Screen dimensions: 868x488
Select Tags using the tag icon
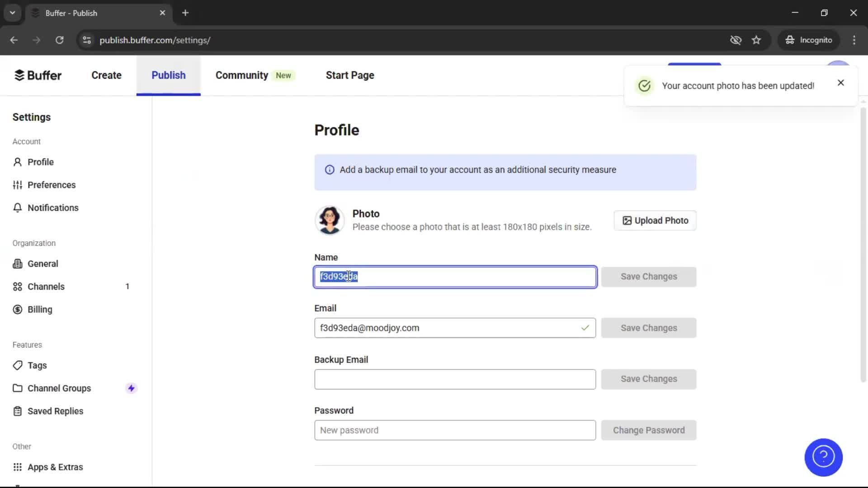click(x=17, y=366)
